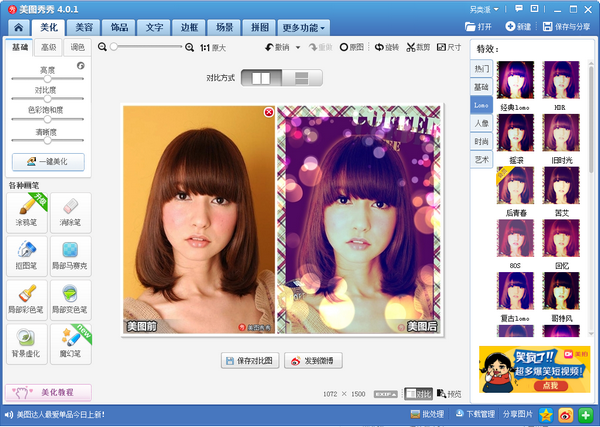Image resolution: width=600 pixels, height=427 pixels.
Task: Switch to the 边框 tab
Action: 189,28
